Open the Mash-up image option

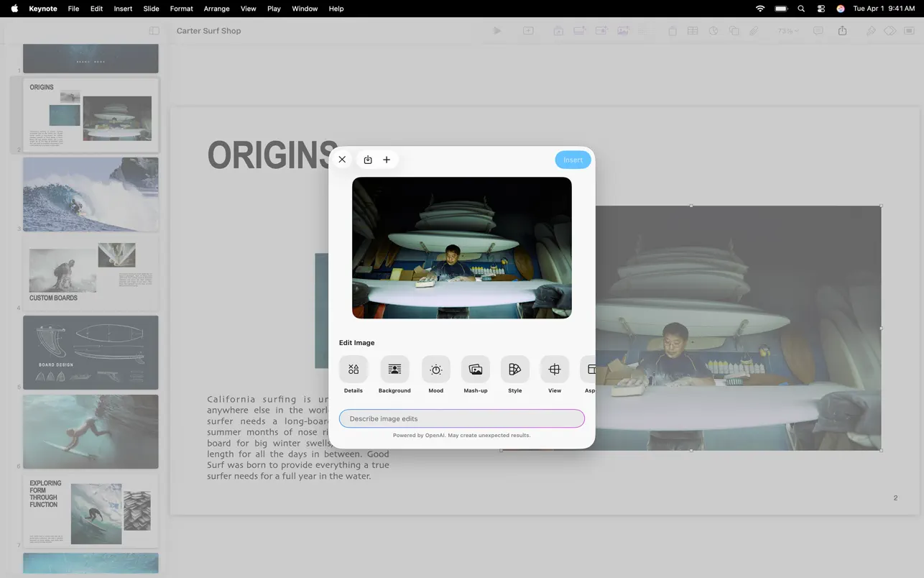[475, 370]
